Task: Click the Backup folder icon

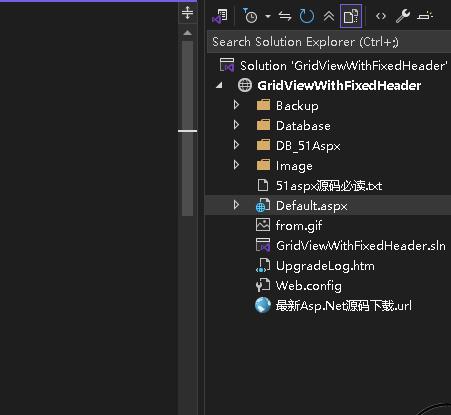Action: 263,105
